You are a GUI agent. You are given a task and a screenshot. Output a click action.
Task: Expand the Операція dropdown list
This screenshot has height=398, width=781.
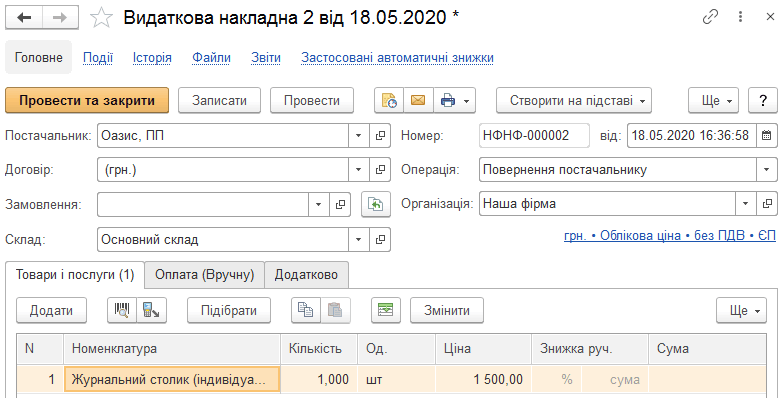[x=767, y=170]
